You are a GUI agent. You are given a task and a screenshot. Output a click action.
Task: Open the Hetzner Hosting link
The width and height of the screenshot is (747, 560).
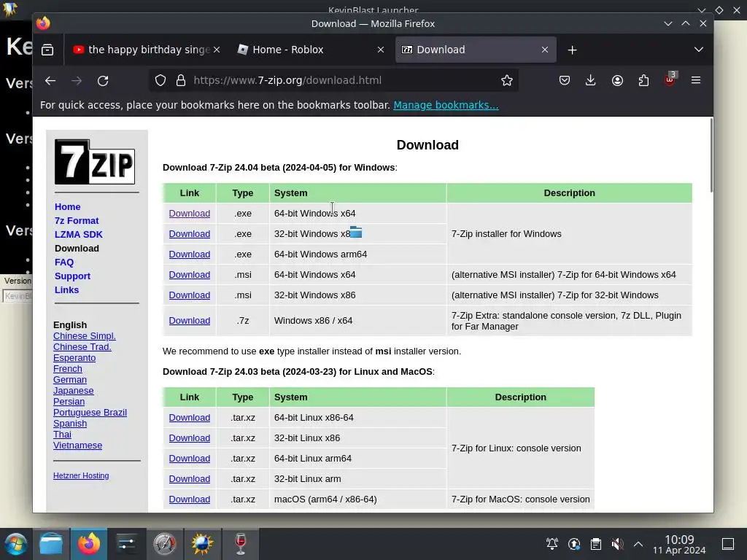[x=81, y=475]
